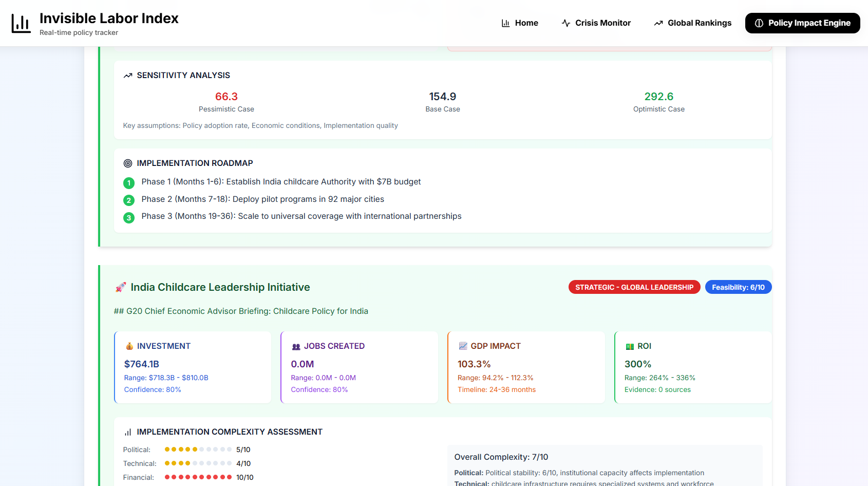This screenshot has height=486, width=868.
Task: Click the 66.3 Pessimistic Case value
Action: [x=227, y=97]
